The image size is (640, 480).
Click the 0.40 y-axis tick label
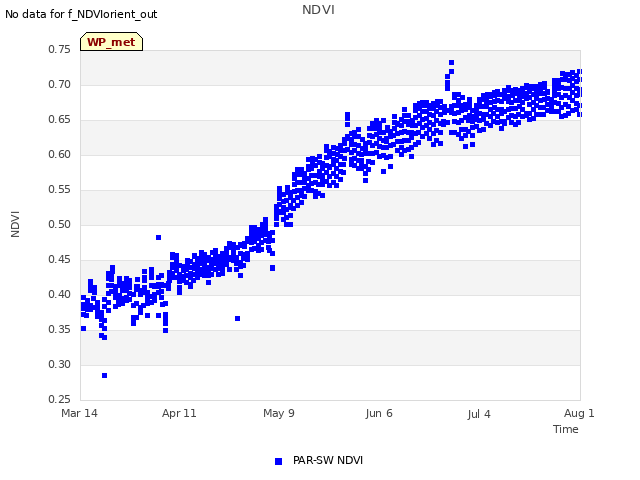coord(60,294)
